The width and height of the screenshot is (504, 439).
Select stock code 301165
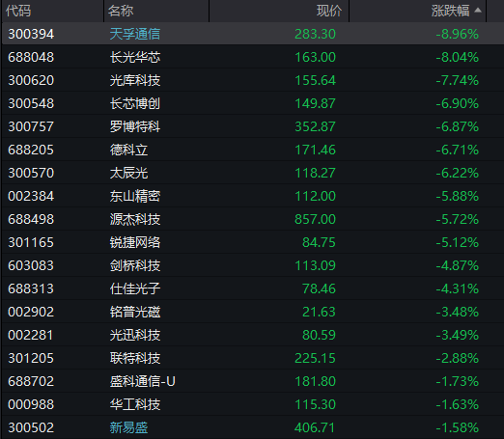click(31, 242)
